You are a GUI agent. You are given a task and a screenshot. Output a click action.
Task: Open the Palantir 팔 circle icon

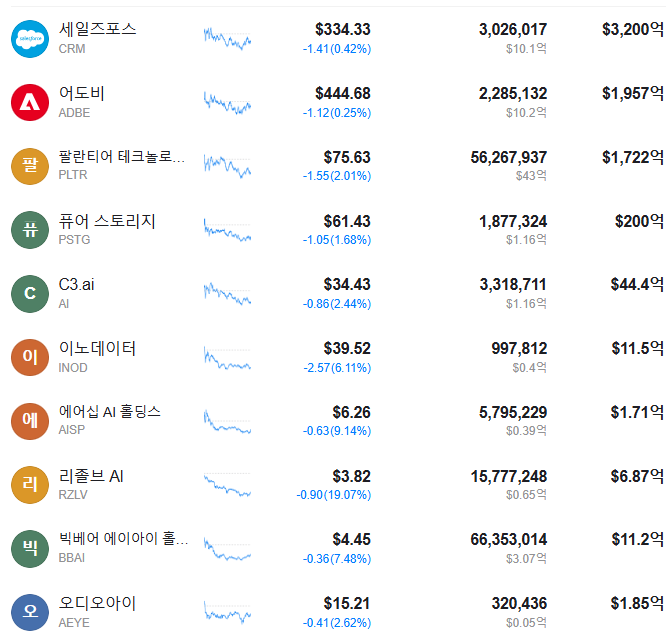[x=30, y=166]
